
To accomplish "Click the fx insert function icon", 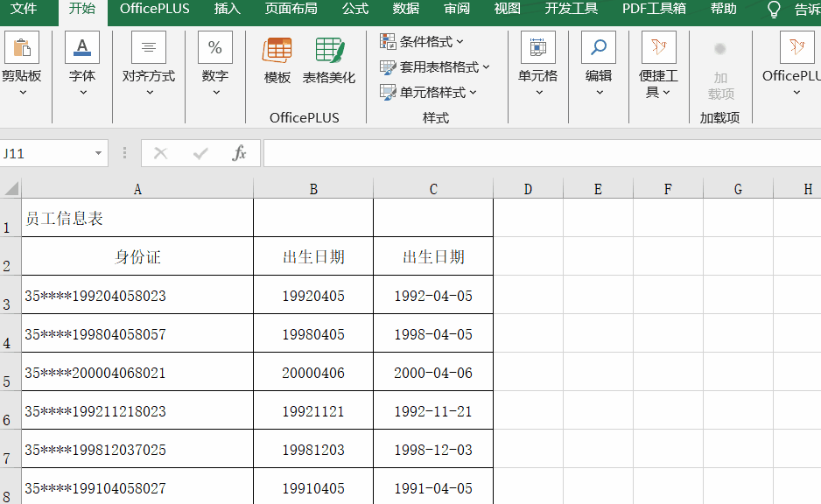I will 239,153.
